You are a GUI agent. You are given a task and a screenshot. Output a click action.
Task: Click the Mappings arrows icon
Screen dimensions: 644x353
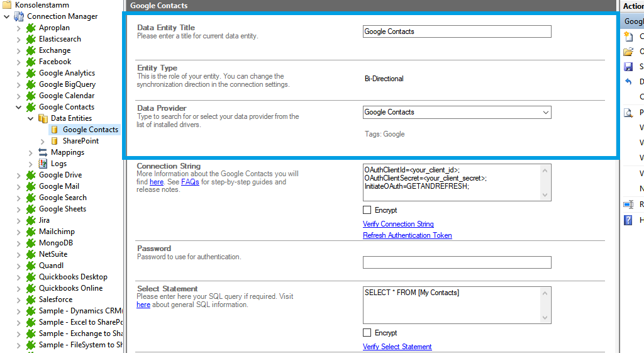point(43,152)
